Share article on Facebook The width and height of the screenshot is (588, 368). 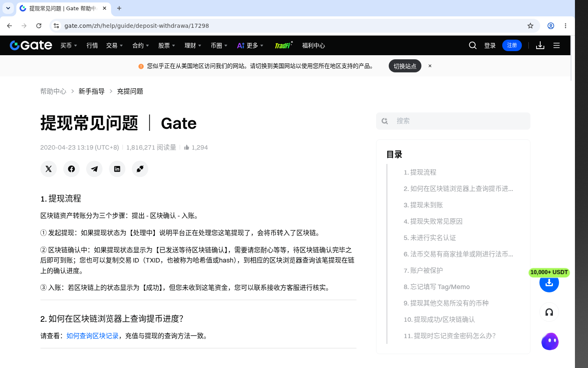click(x=71, y=169)
